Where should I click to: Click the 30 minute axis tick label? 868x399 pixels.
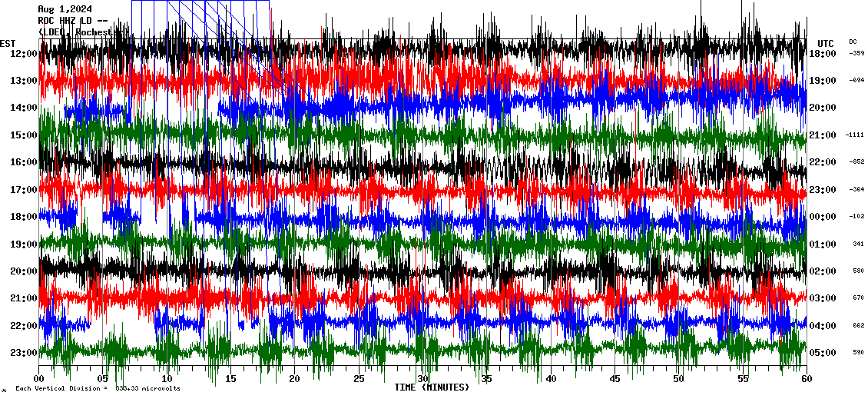coord(422,379)
